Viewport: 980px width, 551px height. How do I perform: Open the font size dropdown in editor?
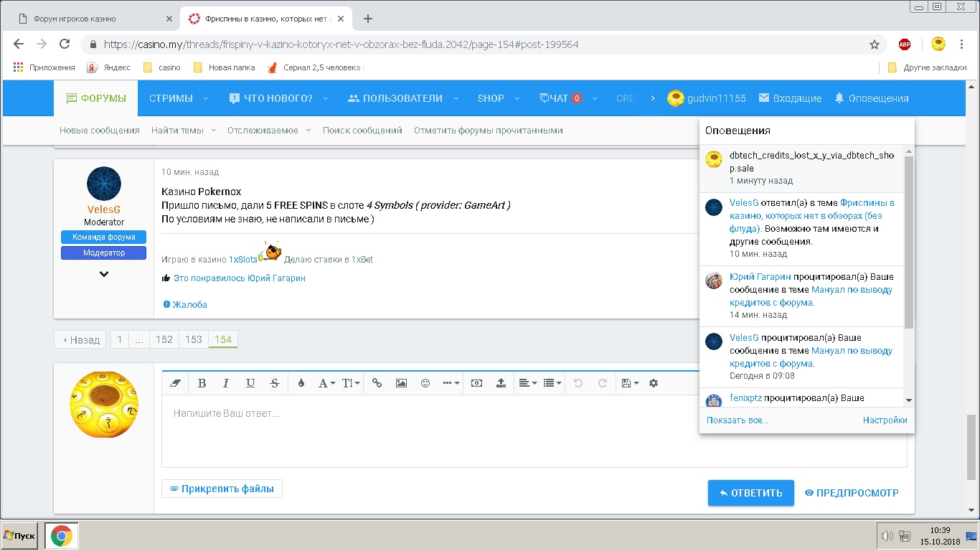point(351,383)
